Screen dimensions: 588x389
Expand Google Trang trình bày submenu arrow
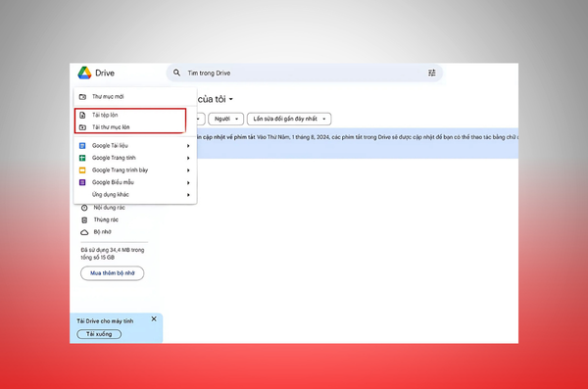[x=188, y=170]
